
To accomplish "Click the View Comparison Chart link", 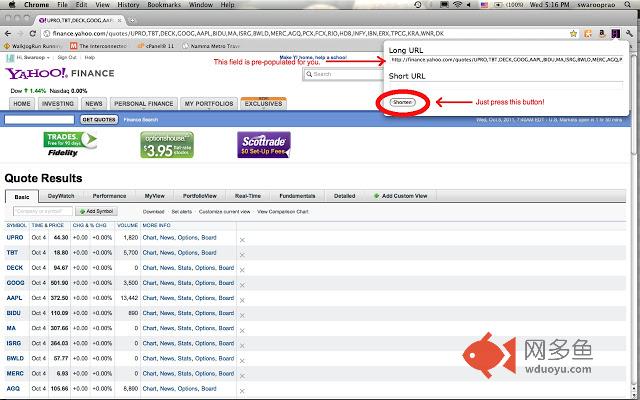I will click(283, 212).
